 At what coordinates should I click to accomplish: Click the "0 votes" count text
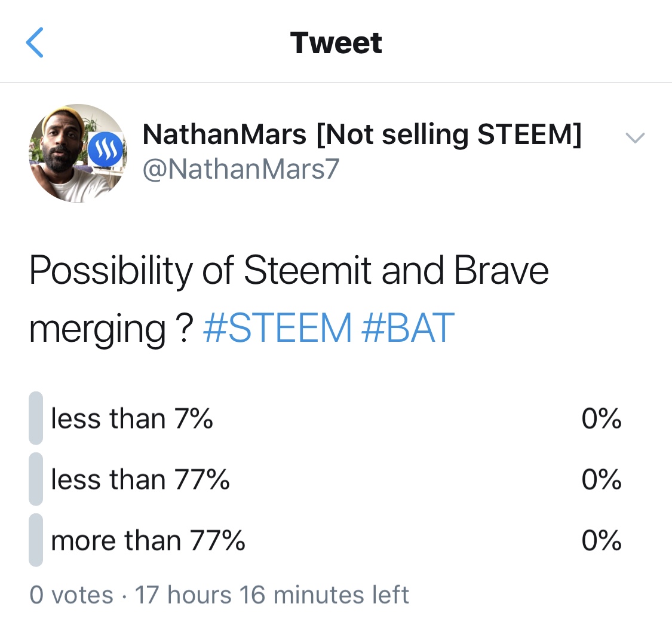72,595
